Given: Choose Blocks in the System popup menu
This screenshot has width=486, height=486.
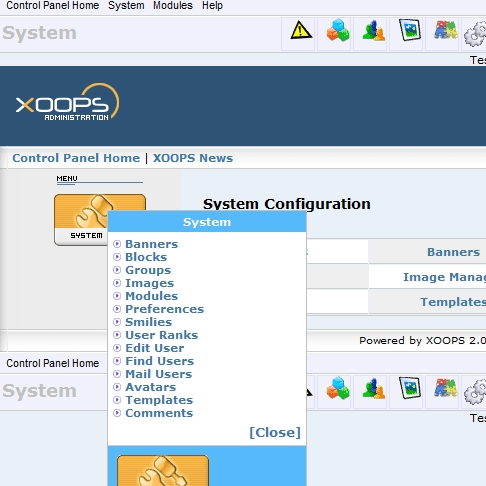Looking at the screenshot, I should (x=146, y=257).
